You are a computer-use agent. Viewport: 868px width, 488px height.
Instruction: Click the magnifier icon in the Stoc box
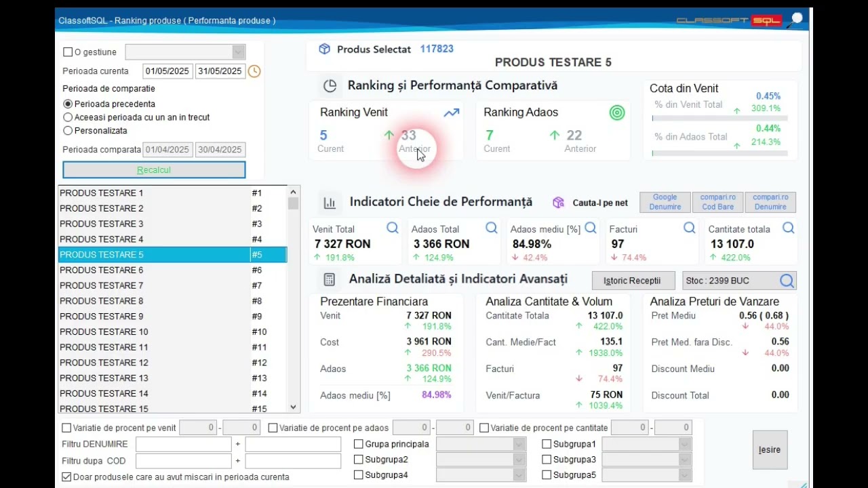(x=787, y=281)
